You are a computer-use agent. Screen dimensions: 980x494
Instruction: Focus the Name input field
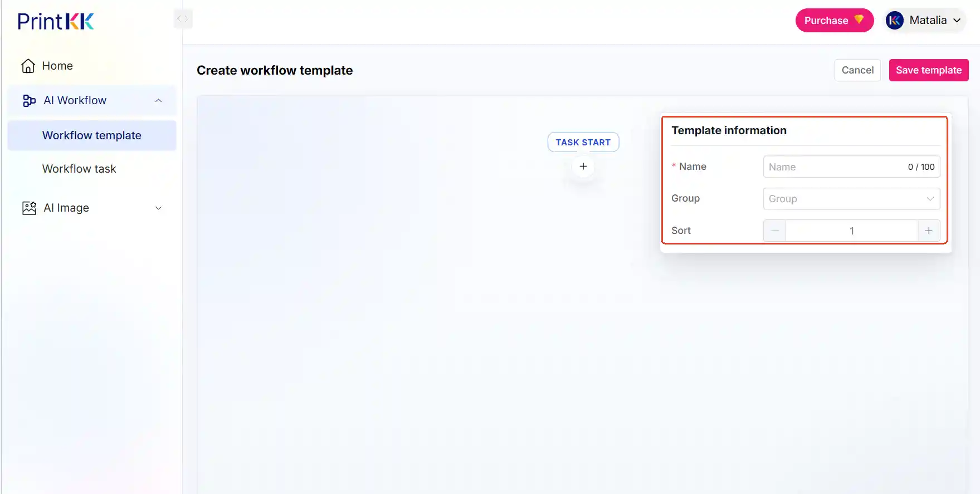coord(851,167)
